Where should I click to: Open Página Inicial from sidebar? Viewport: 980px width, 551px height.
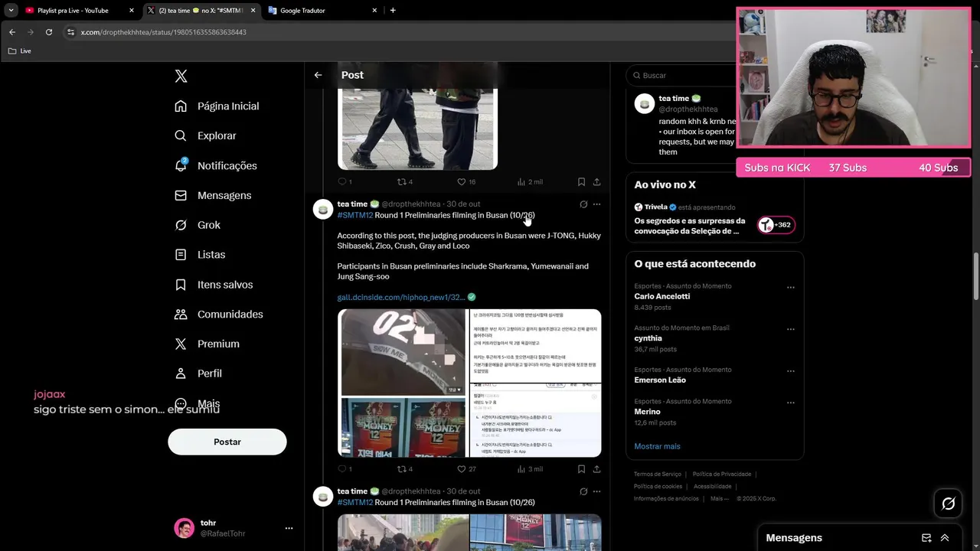point(217,106)
